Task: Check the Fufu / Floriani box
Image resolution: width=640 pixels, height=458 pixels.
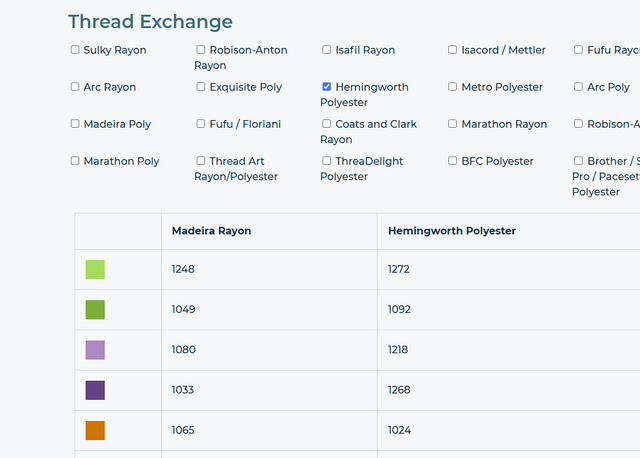Action: (x=201, y=124)
